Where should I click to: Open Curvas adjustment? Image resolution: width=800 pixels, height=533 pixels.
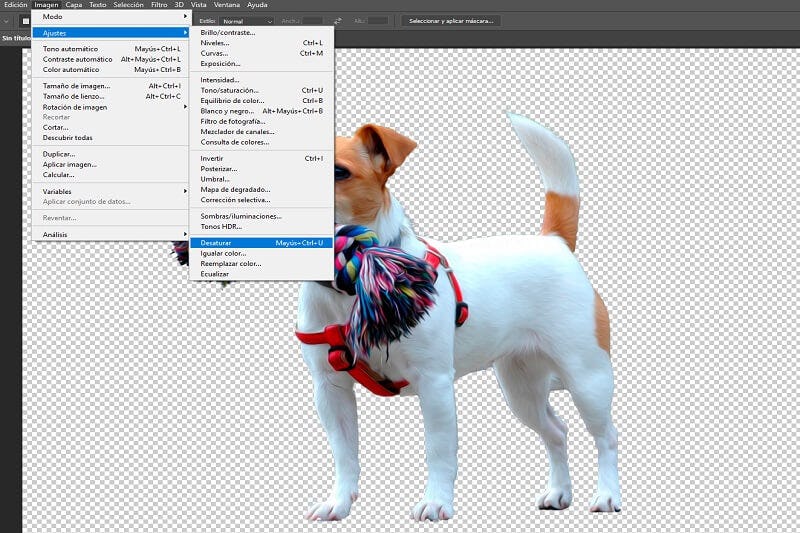[x=261, y=53]
